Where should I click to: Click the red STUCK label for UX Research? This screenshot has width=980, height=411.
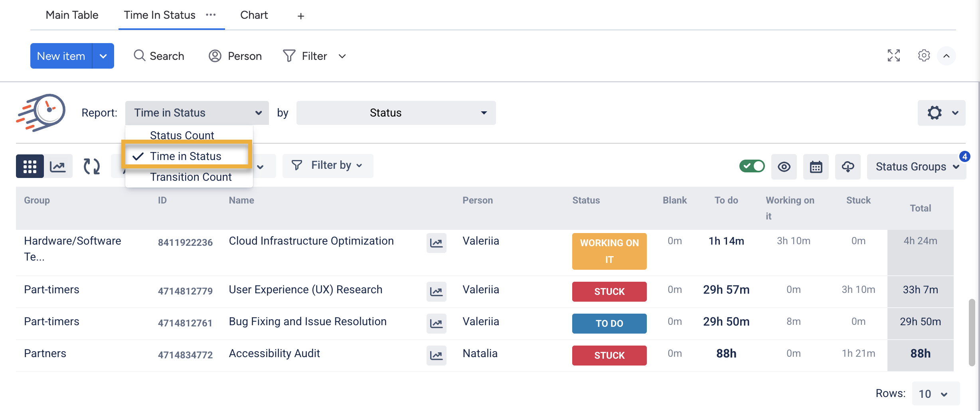[x=609, y=291]
